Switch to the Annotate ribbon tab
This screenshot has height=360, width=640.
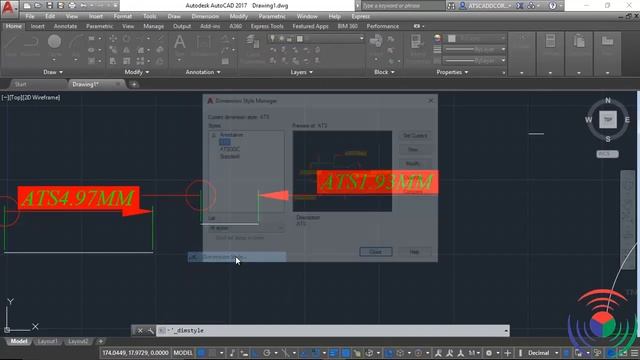[x=65, y=26]
